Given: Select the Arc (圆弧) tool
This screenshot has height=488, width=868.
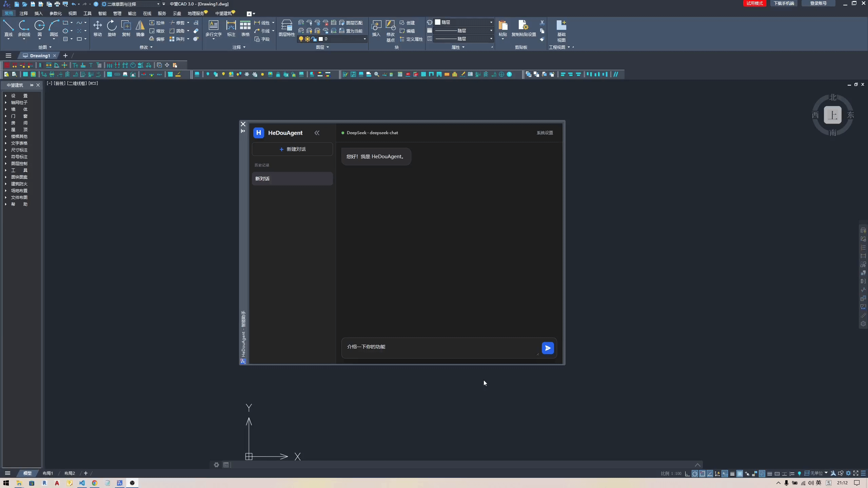Looking at the screenshot, I should coord(54,28).
